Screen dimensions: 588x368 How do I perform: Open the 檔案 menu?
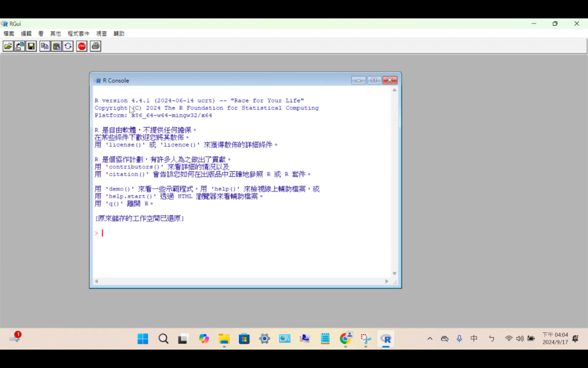9,34
